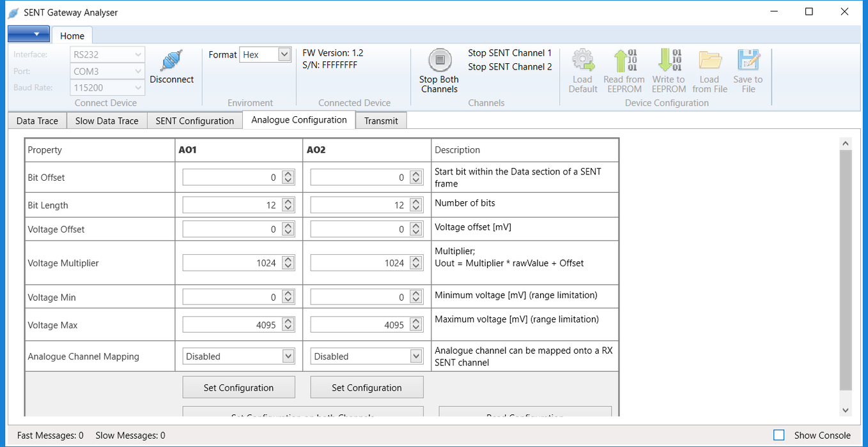Click the vertical scrollbar down arrow
Viewport: 868px width, 447px height.
pyautogui.click(x=846, y=411)
